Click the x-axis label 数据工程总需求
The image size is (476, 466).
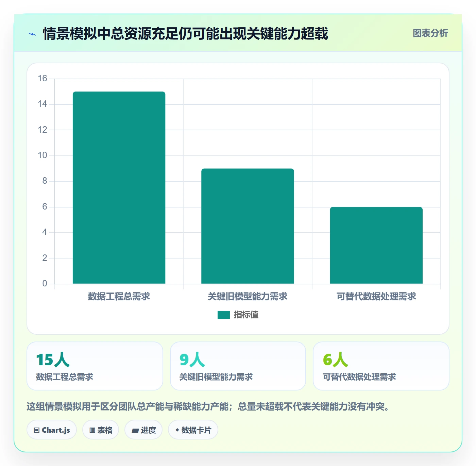point(119,297)
